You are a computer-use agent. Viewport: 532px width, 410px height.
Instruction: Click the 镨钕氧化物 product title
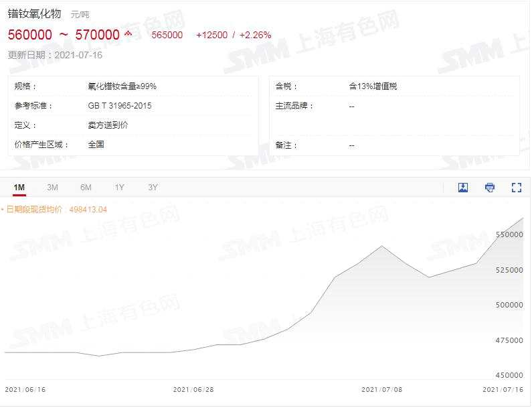[x=34, y=13]
